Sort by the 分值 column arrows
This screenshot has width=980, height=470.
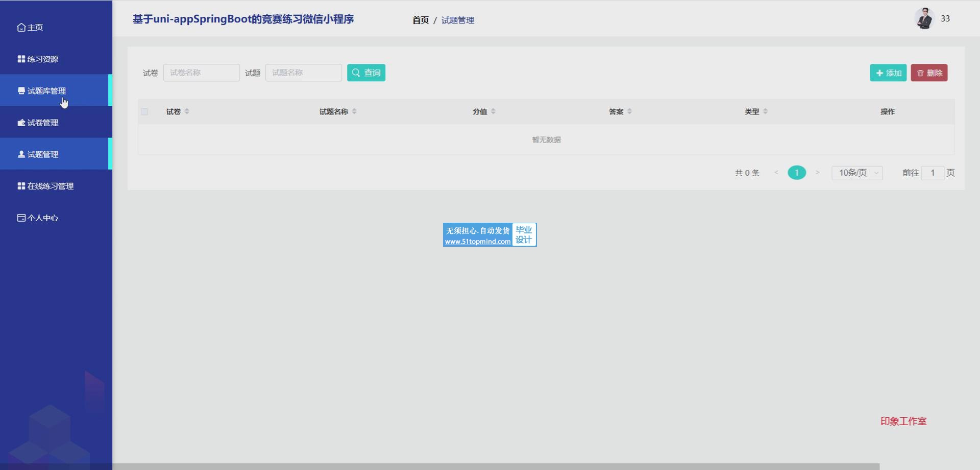(x=493, y=111)
